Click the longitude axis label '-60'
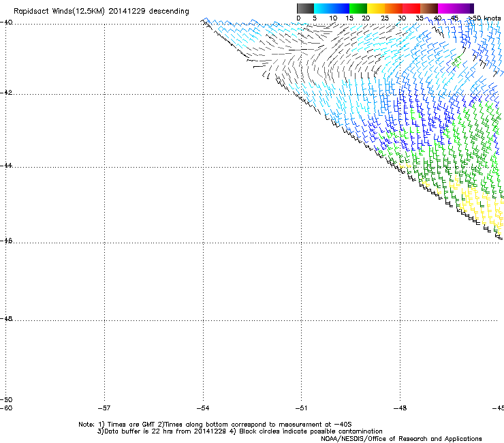The image size is (504, 443). tap(6, 408)
